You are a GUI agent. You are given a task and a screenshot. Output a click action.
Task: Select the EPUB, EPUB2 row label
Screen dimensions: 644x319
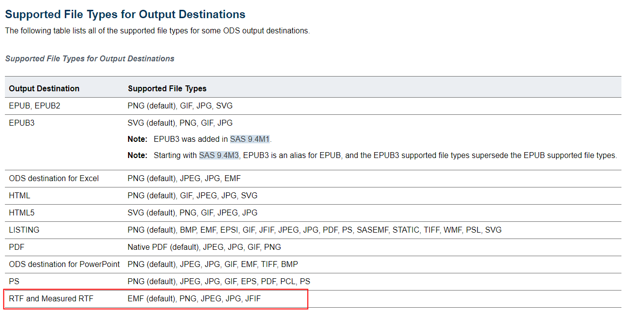click(33, 106)
